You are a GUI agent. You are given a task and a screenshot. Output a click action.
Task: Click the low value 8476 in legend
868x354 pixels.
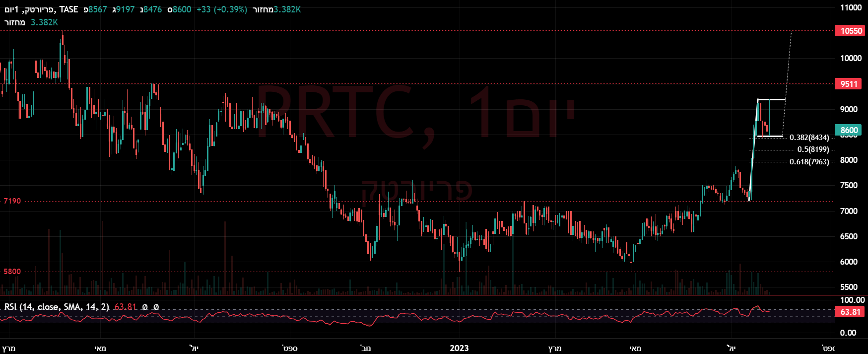pos(152,9)
